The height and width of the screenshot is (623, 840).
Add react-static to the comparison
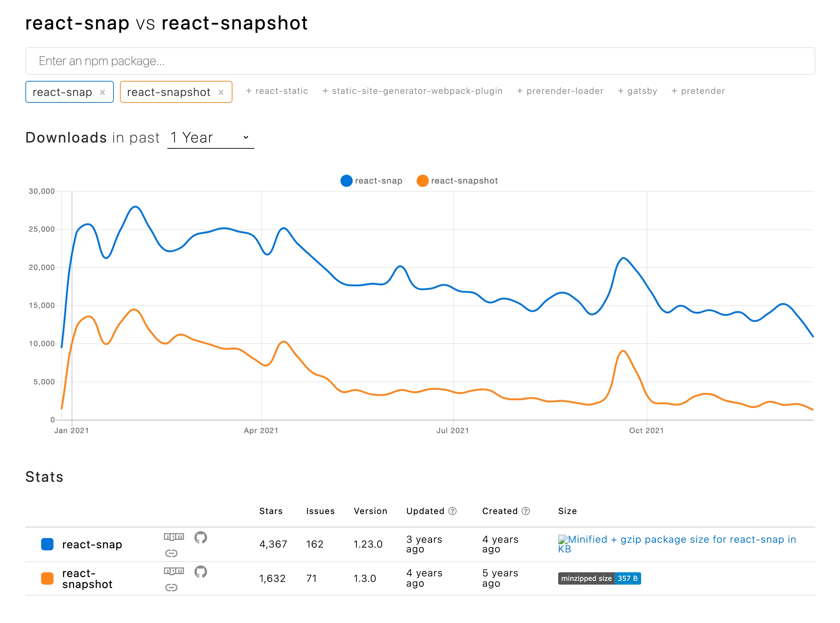pos(277,91)
